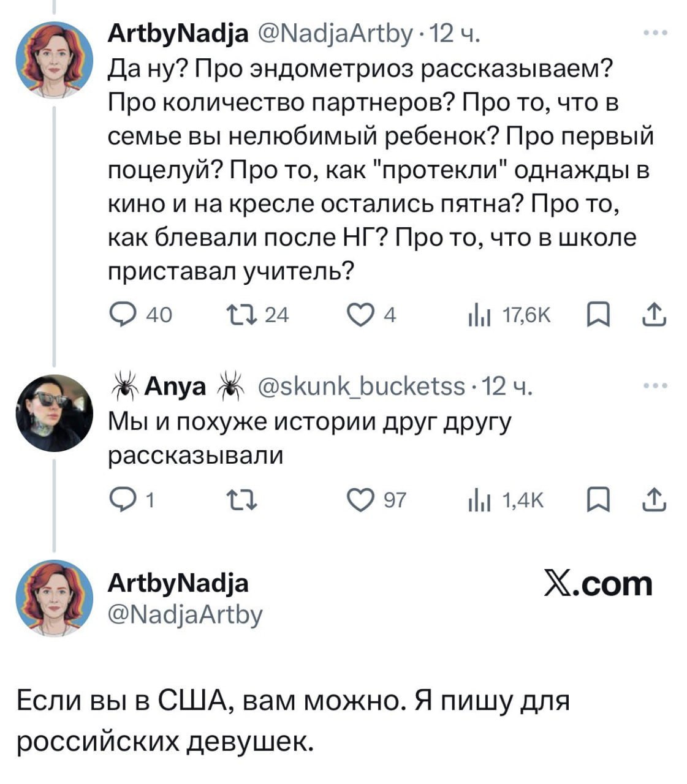This screenshot has height=784, width=687.
Task: Click the @NadjaArtby handle in the bottom tweet
Action: (185, 612)
